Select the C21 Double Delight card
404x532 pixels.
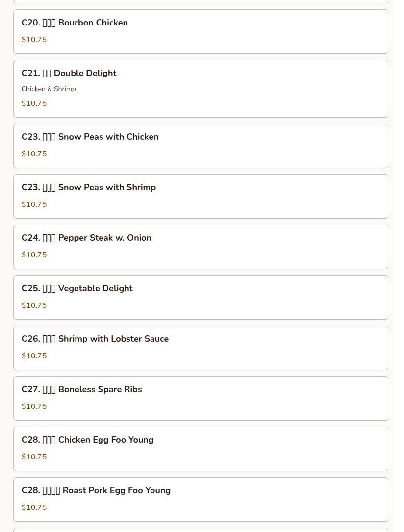click(201, 89)
